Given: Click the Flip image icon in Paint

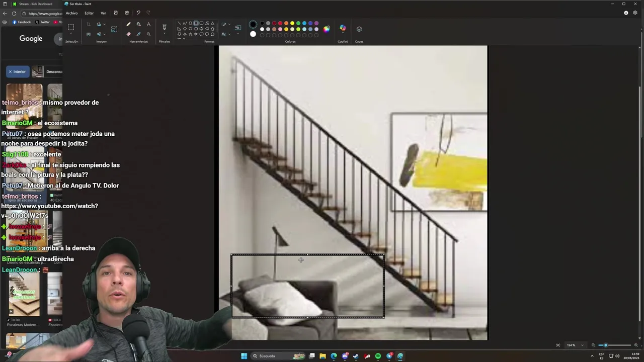Looking at the screenshot, I should (x=99, y=34).
